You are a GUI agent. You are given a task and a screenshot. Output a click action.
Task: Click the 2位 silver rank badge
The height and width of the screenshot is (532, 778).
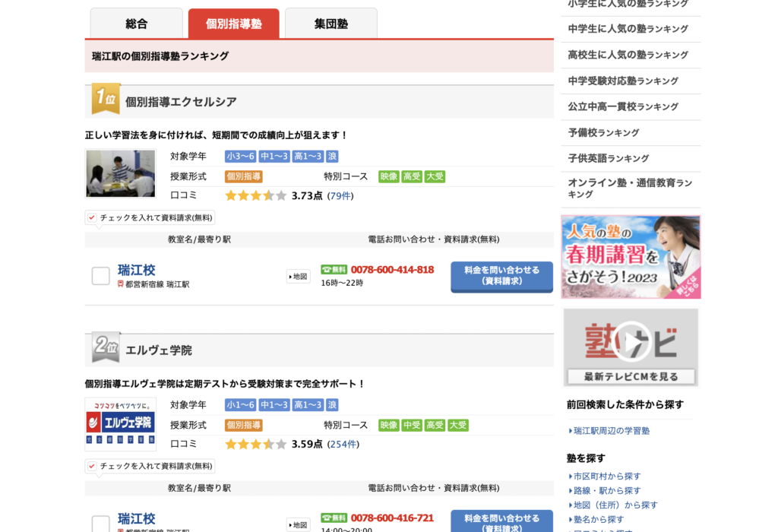coord(106,347)
